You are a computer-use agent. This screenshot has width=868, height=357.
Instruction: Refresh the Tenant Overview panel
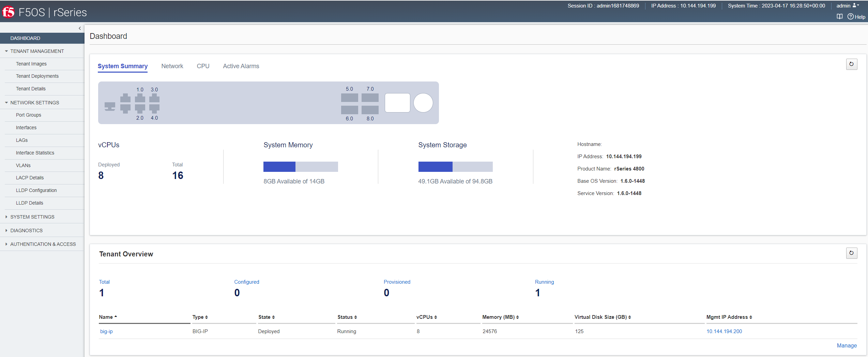851,253
